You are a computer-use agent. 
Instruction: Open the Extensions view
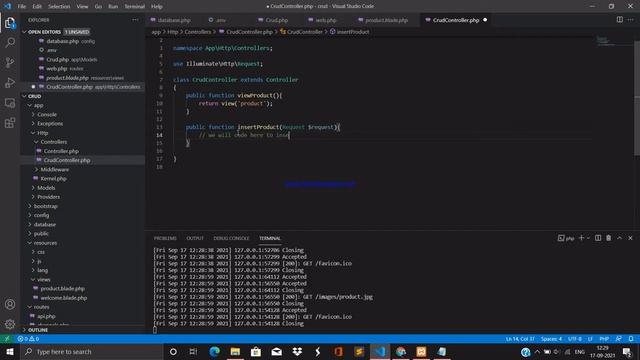tap(10, 122)
